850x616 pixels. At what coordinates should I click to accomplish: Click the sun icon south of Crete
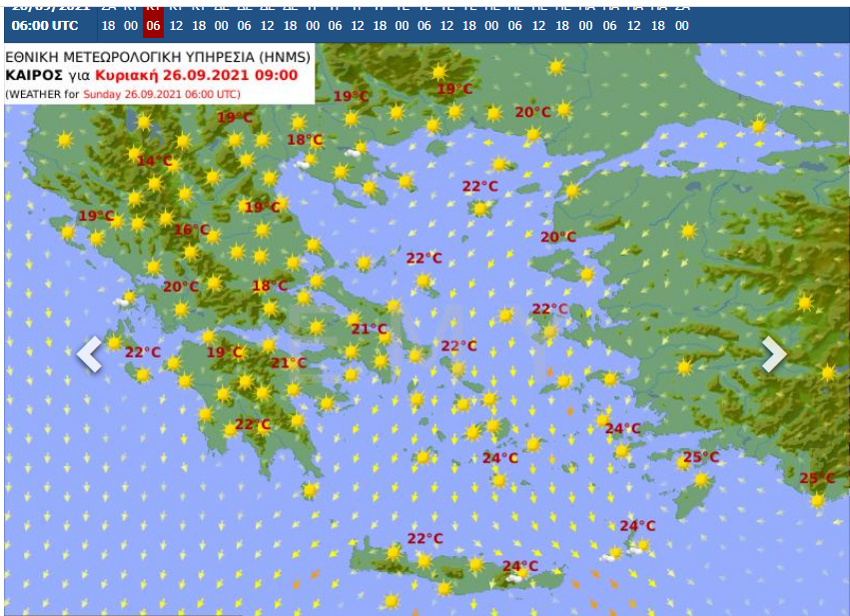[x=391, y=601]
